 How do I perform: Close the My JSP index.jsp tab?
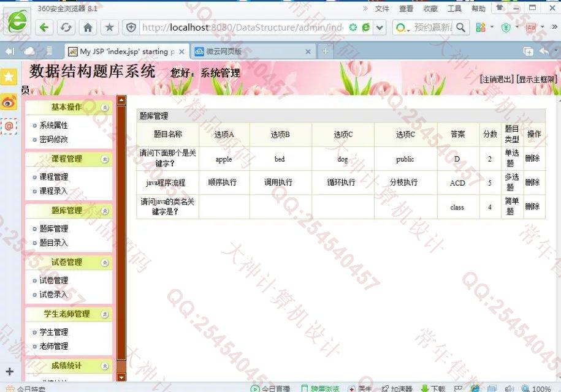pos(181,52)
